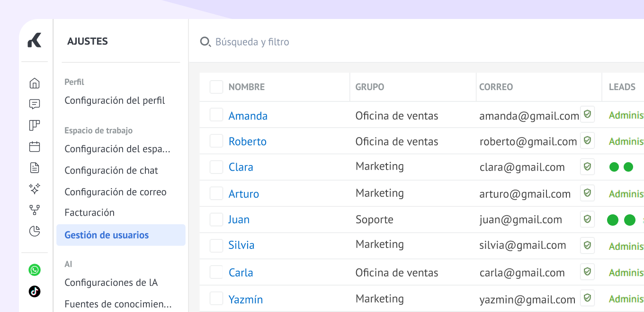Image resolution: width=644 pixels, height=312 pixels.
Task: Click the GRUPO column header
Action: tap(369, 87)
